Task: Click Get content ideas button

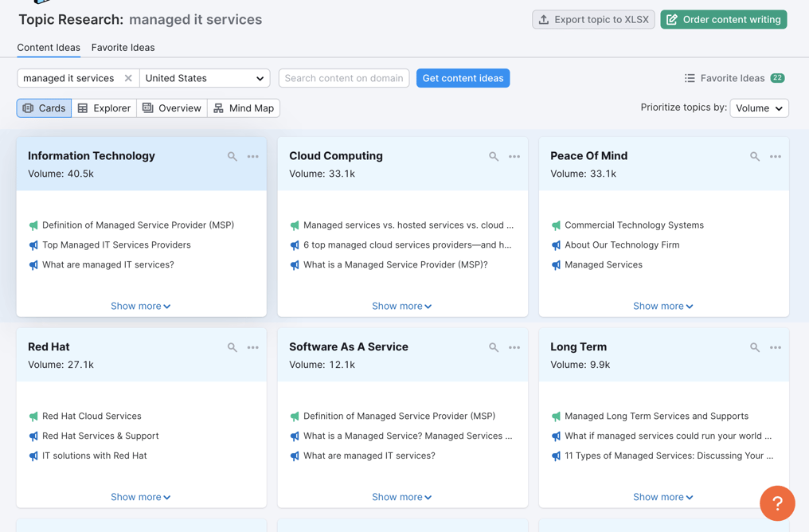Action: (463, 78)
